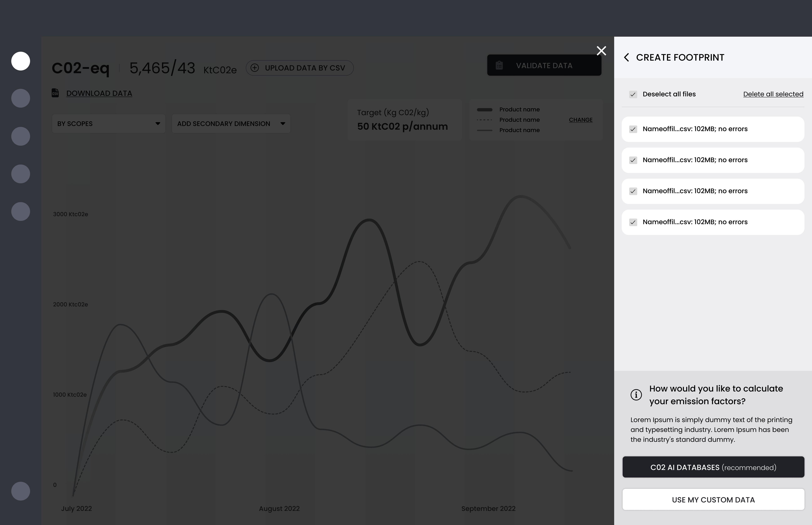Screen dimensions: 812x525
Task: Click the clipboard icon on Validate Data button
Action: 499,65
